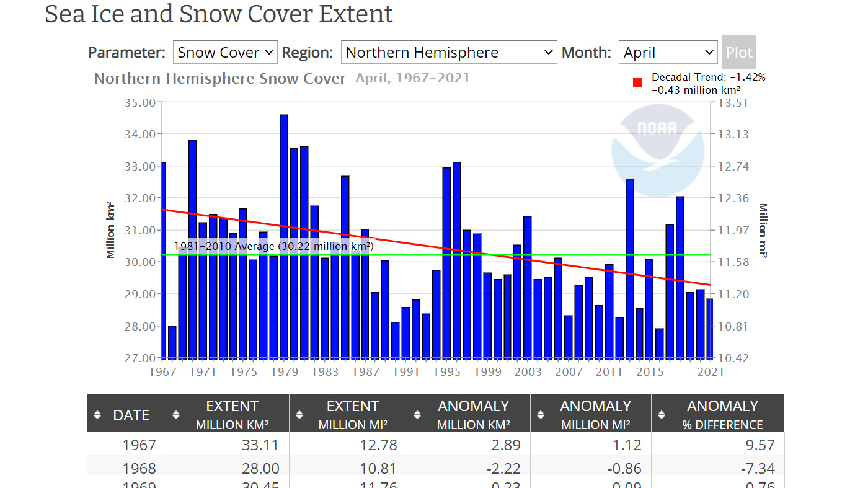This screenshot has height=488, width=868.
Task: Sort table by Date column arrows
Action: tap(97, 415)
